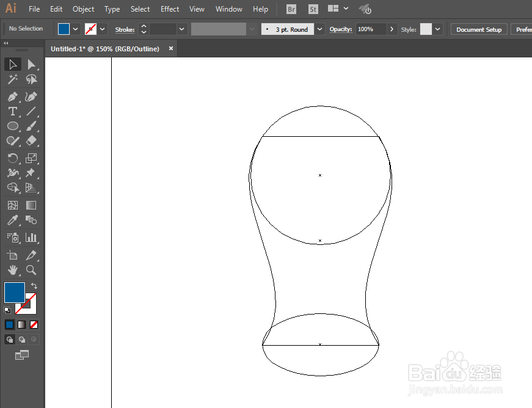
Task: Expand the opacity slider arrow
Action: pos(392,29)
